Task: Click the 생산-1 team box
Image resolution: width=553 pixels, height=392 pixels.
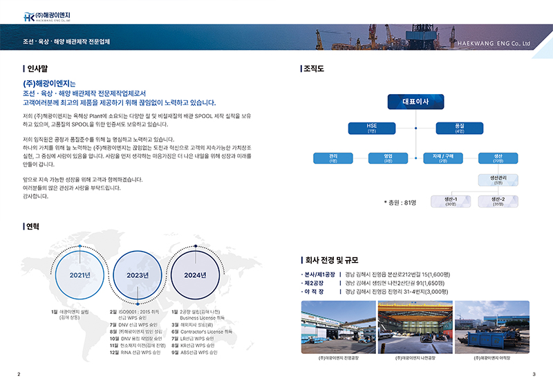Action: point(450,201)
